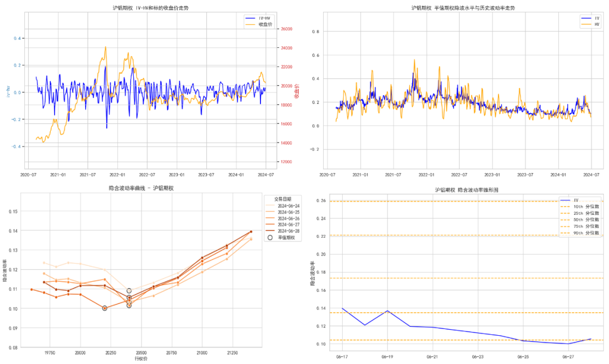Click the "交易日期" legend heading
This screenshot has width=609, height=364.
click(x=283, y=199)
